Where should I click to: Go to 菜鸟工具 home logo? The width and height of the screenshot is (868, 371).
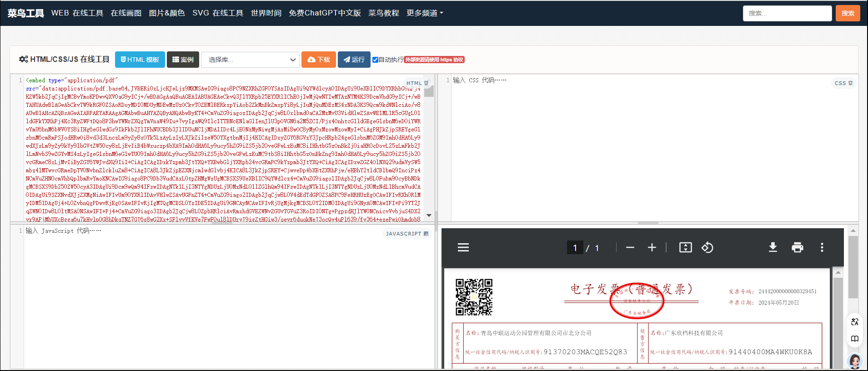click(25, 13)
